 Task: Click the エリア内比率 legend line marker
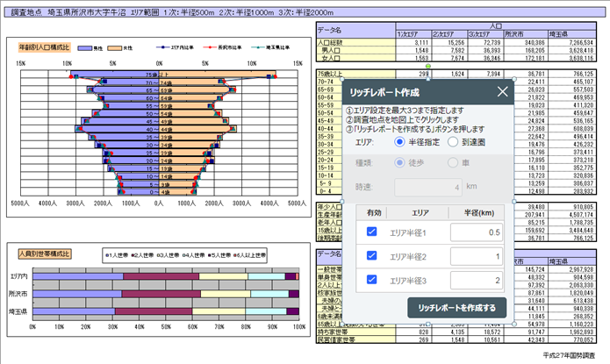pos(163,47)
